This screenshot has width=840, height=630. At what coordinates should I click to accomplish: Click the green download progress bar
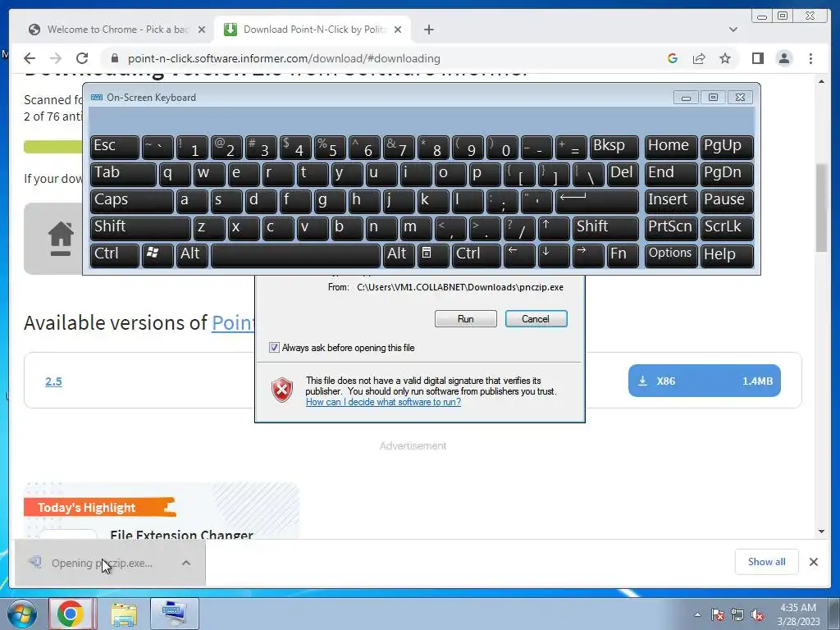coord(52,147)
